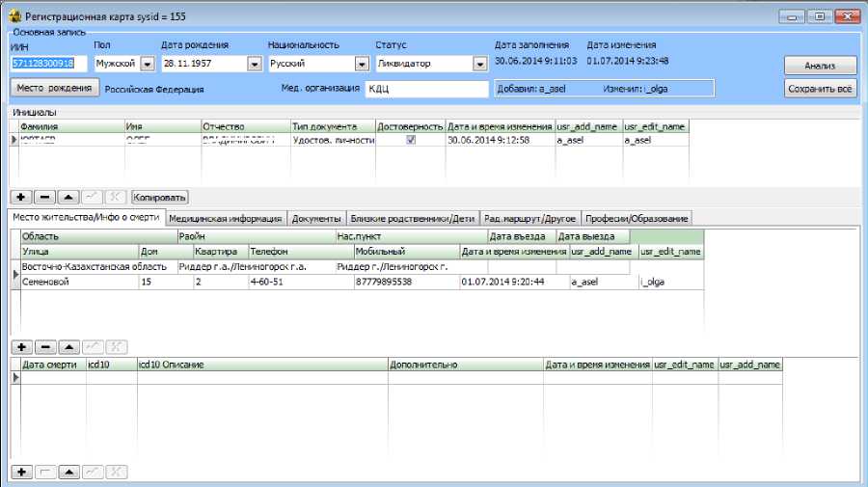This screenshot has width=868, height=487.
Task: Add a new record in the Инициалы grid
Action: click(x=21, y=197)
